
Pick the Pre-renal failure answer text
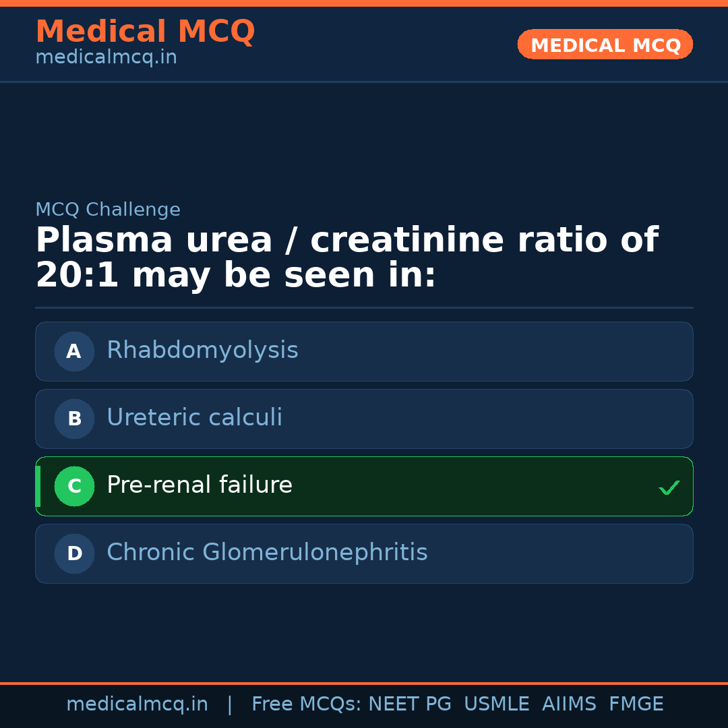[x=200, y=485]
